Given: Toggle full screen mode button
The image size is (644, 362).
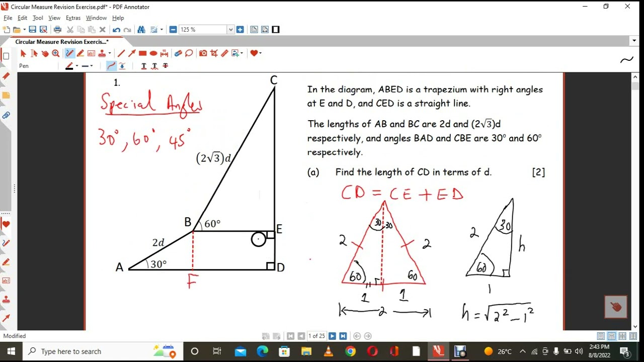Looking at the screenshot, I should pyautogui.click(x=276, y=30).
